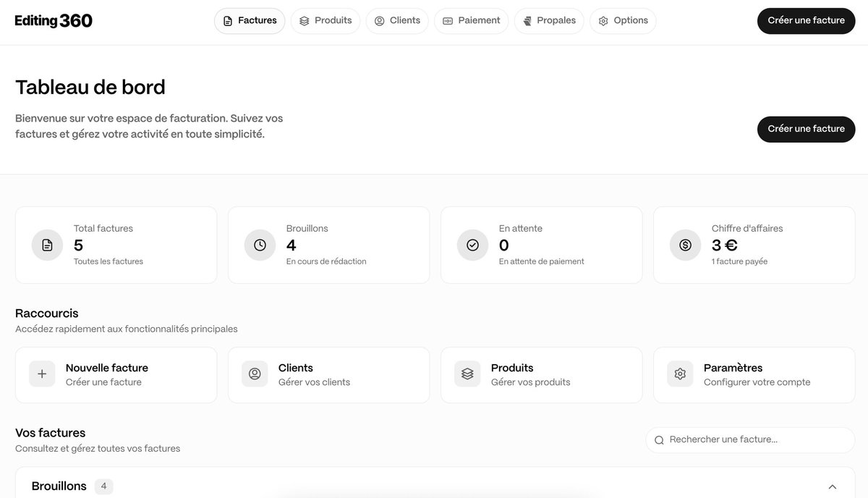Click the text 'Toutes les factures'
This screenshot has width=868, height=498.
click(109, 261)
